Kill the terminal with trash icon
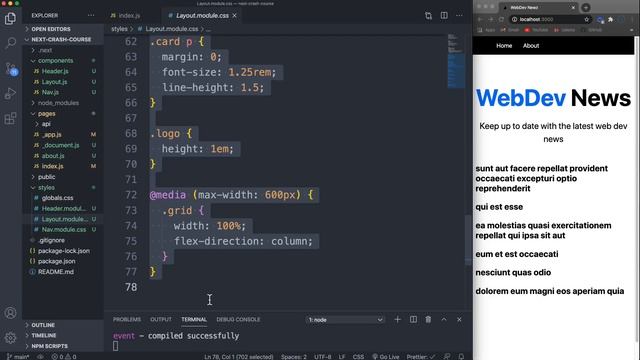The width and height of the screenshot is (640, 360). [428, 320]
